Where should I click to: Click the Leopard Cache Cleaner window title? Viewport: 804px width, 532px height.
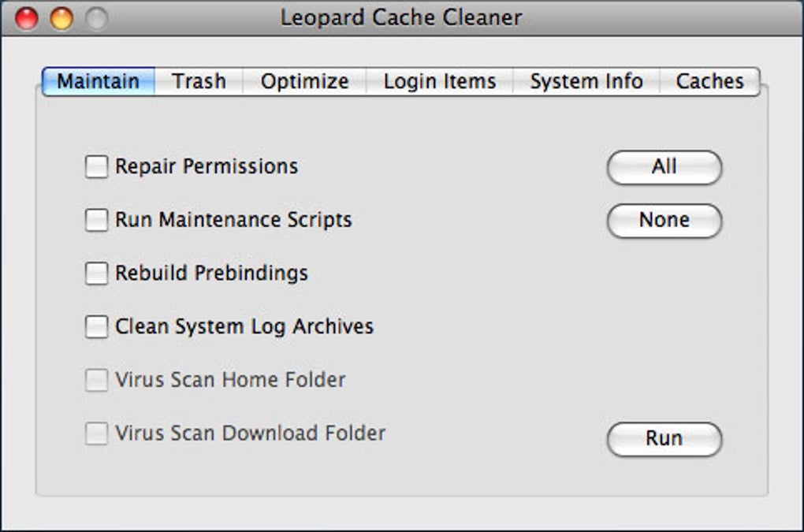(x=401, y=17)
